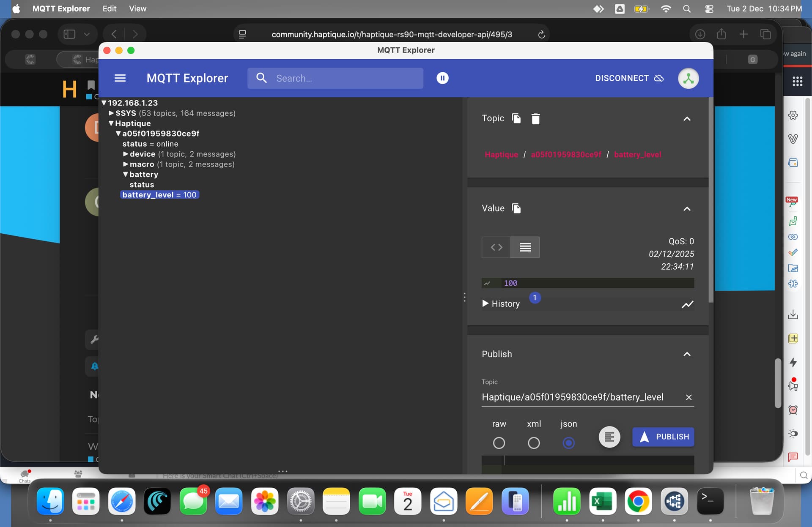Image resolution: width=812 pixels, height=527 pixels.
Task: Select the xml payload format
Action: (x=534, y=443)
